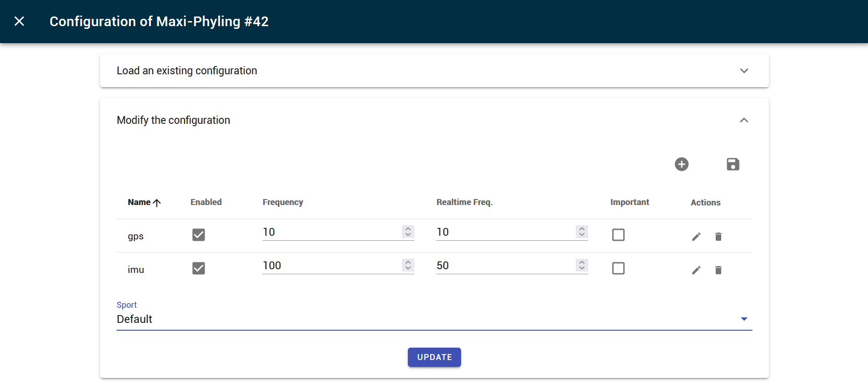Click the imu name cell
This screenshot has height=388, width=868.
coord(136,270)
